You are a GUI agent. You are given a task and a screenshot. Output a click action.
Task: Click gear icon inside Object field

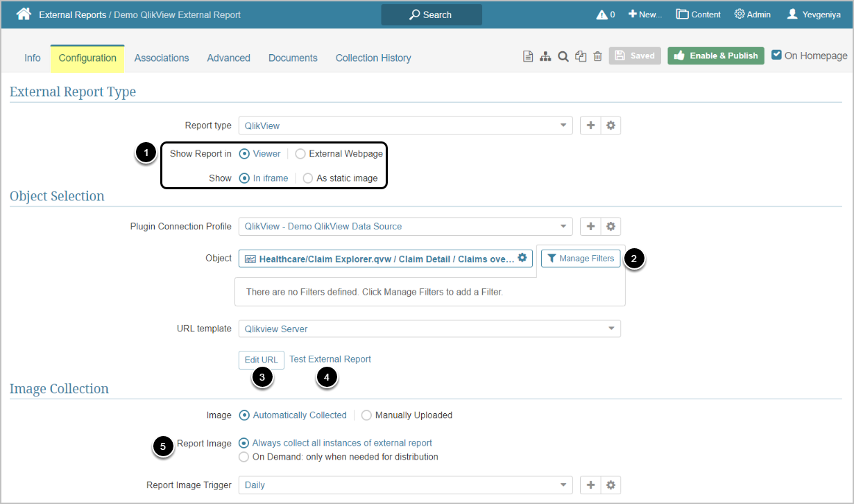[x=522, y=258]
